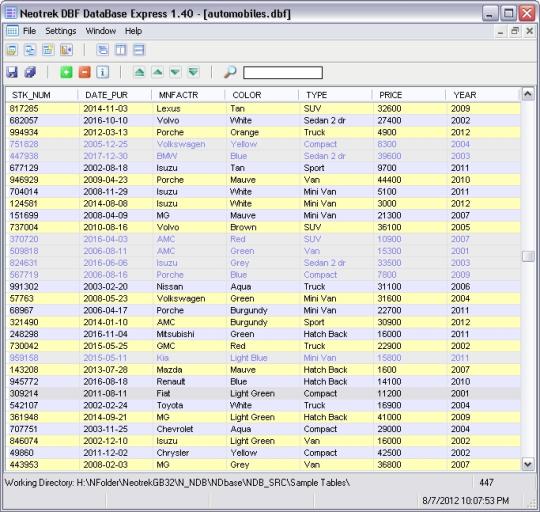The width and height of the screenshot is (540, 512).
Task: Minimize the inner document window
Action: pos(500,32)
